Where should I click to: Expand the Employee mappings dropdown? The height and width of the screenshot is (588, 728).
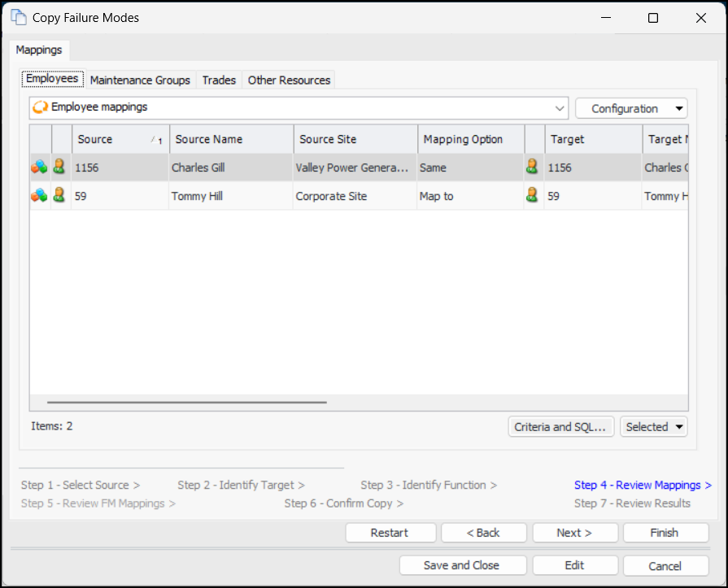click(560, 108)
